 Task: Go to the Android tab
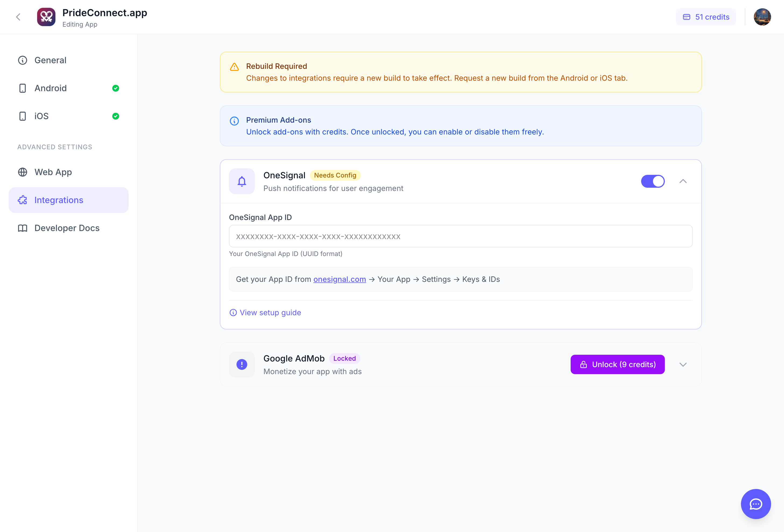51,88
